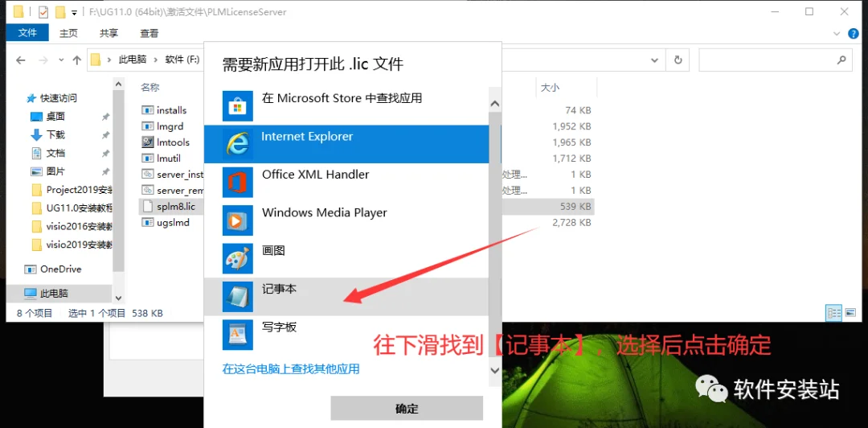Viewport: 868px width, 428px height.
Task: Open the 文件 menu tab
Action: click(x=27, y=33)
